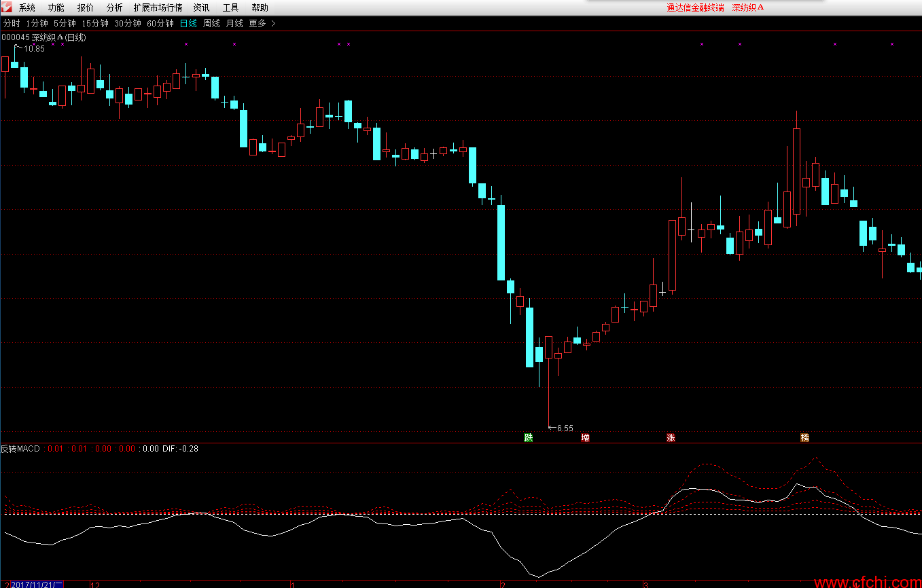The width and height of the screenshot is (922, 588).
Task: Select the 1分钟 period tab
Action: click(x=37, y=23)
